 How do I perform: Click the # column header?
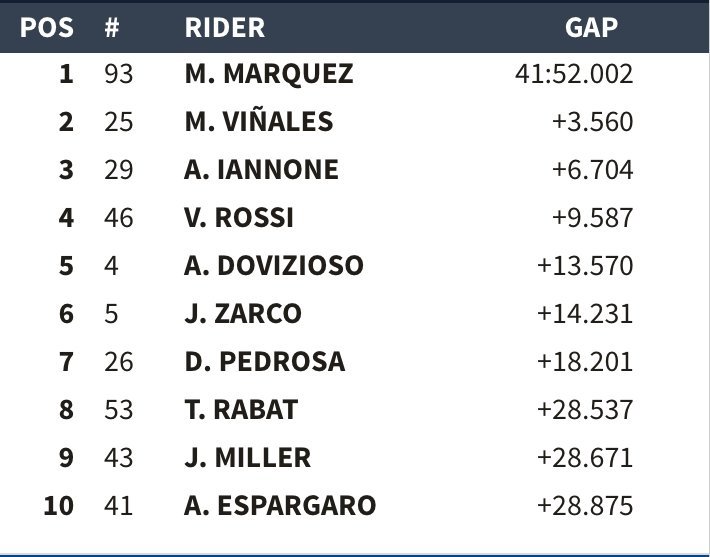(x=112, y=27)
